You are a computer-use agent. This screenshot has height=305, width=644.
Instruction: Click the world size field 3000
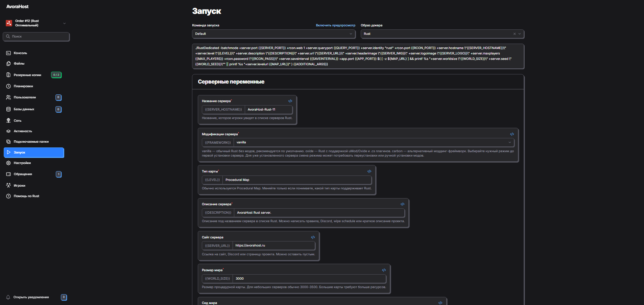[x=309, y=279]
